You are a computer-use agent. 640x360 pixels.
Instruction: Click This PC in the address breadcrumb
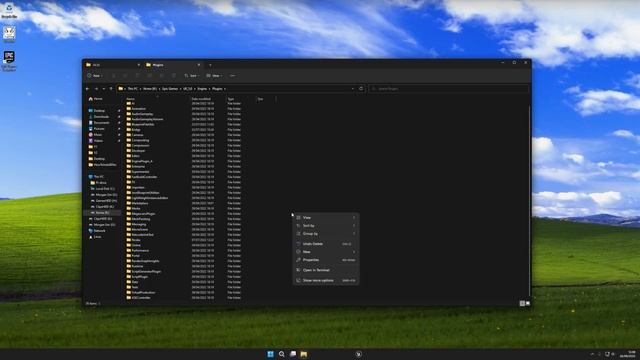click(133, 89)
